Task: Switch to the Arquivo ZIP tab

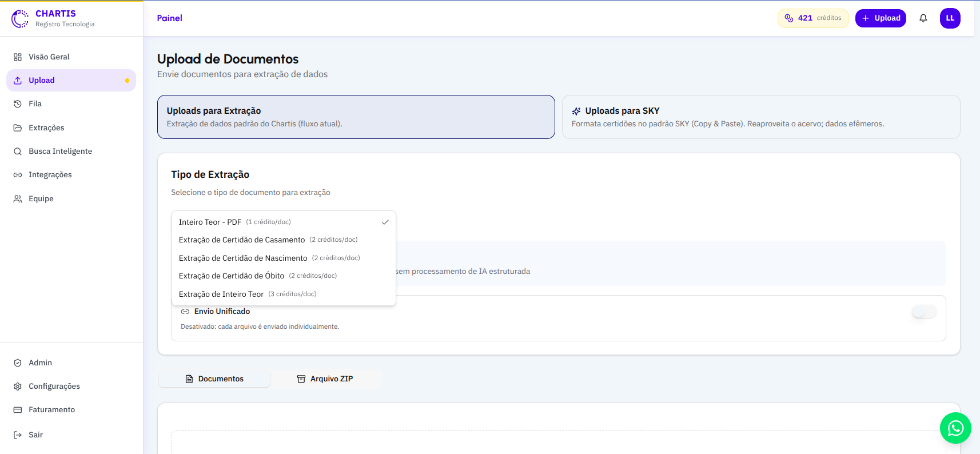Action: [325, 379]
